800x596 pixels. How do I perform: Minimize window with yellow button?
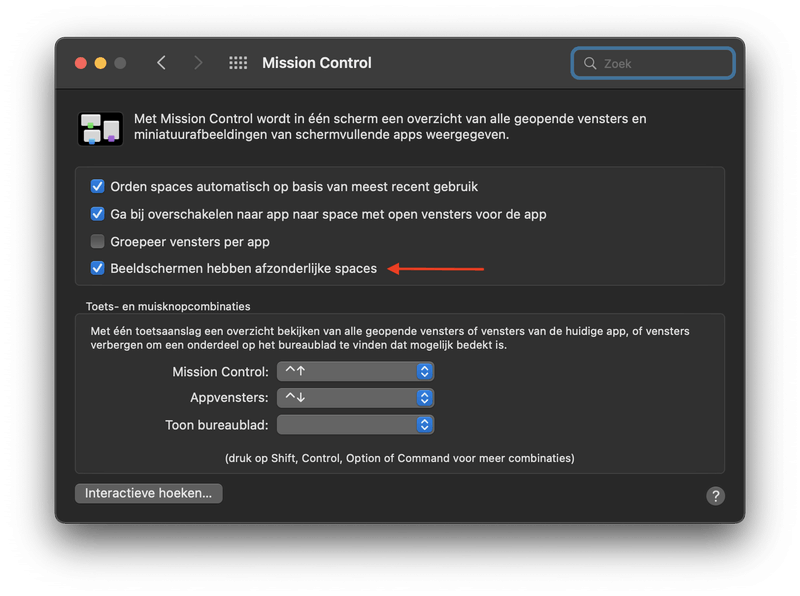coord(101,63)
